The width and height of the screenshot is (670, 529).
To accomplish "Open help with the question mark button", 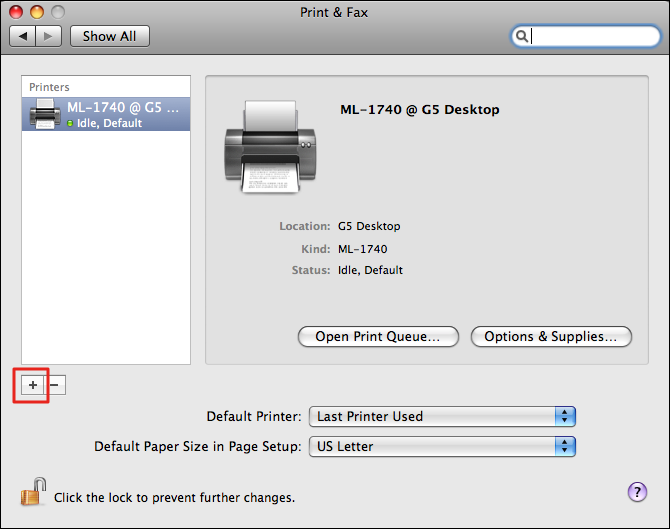I will pyautogui.click(x=637, y=492).
